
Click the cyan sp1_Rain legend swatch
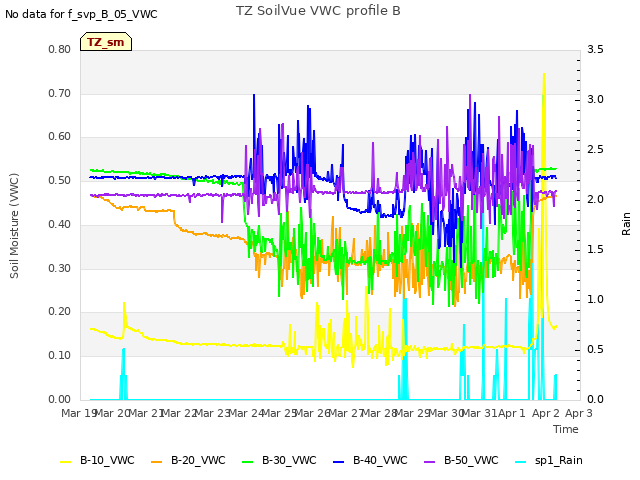tap(521, 462)
